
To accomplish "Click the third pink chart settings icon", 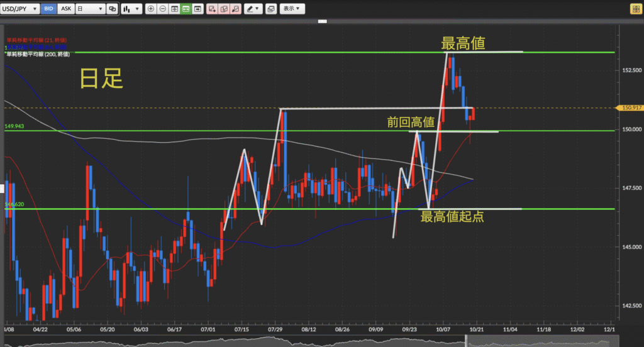I will 235,9.
